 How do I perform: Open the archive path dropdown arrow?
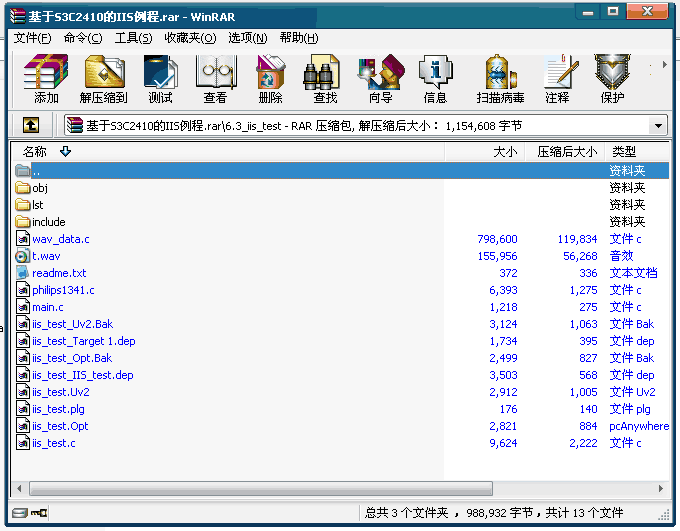(658, 126)
